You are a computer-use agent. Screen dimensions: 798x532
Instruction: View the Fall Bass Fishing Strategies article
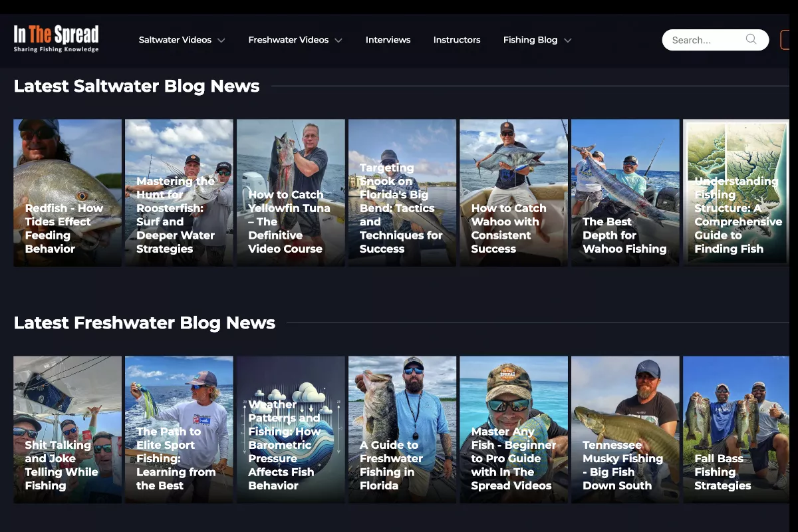[735, 430]
